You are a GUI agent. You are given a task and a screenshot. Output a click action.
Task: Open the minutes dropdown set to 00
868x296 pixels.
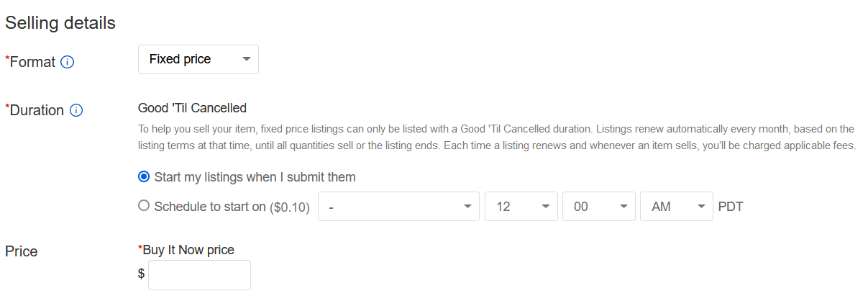599,206
